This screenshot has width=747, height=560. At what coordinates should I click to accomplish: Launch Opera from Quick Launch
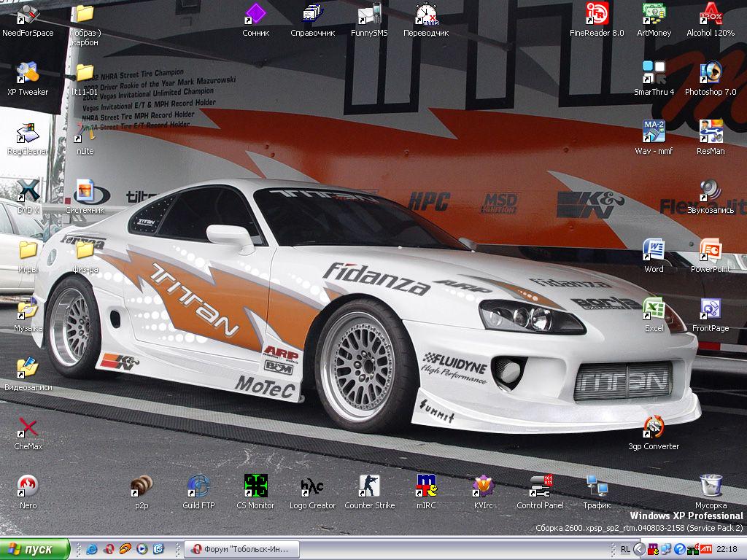pos(109,550)
